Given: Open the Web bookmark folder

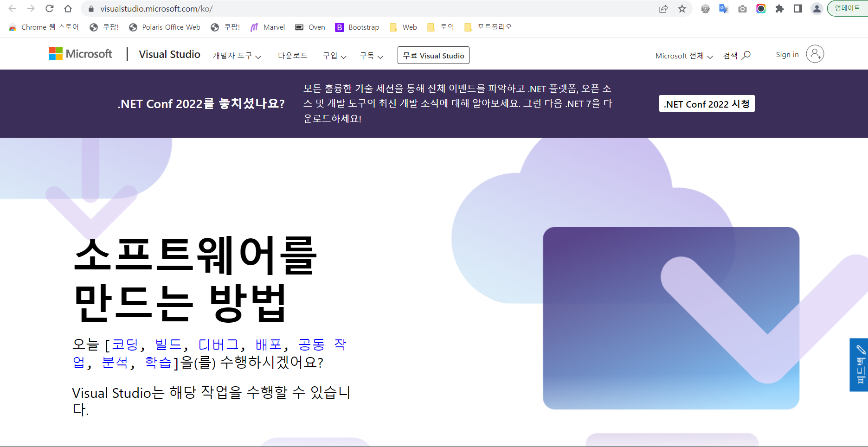Looking at the screenshot, I should click(x=403, y=27).
